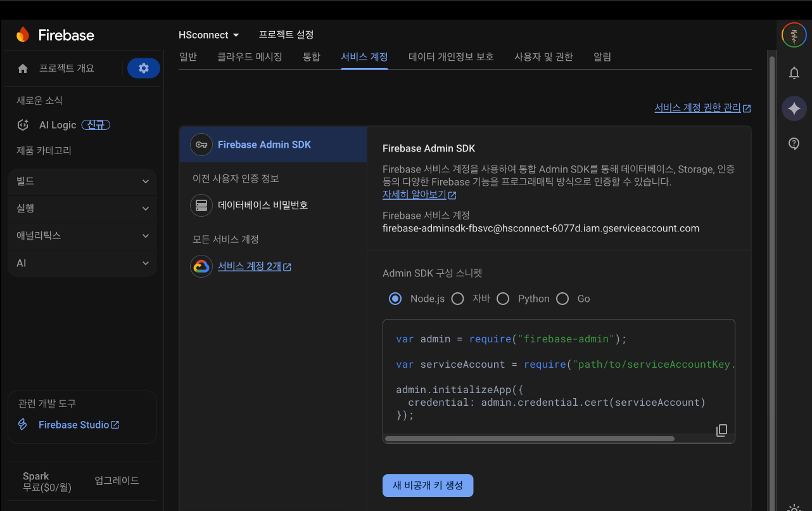Image resolution: width=812 pixels, height=511 pixels.
Task: Click the key icon for Firebase Admin SDK
Action: tap(201, 145)
